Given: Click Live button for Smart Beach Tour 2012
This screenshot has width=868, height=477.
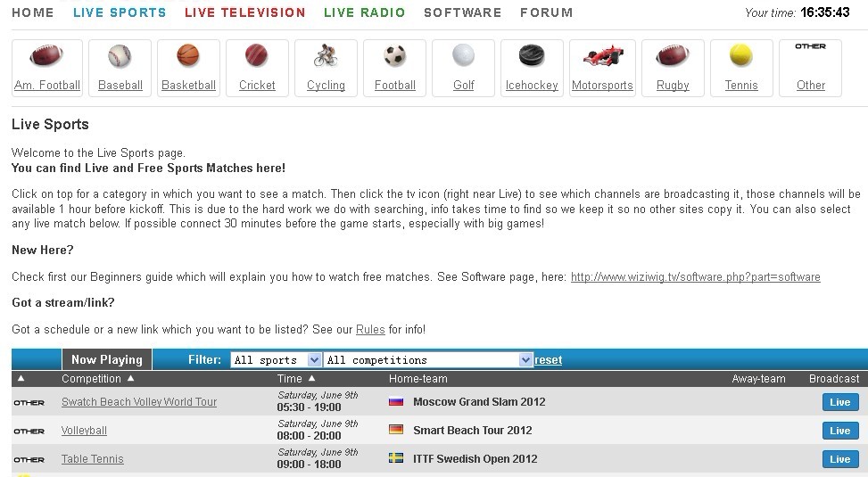Looking at the screenshot, I should (x=840, y=431).
